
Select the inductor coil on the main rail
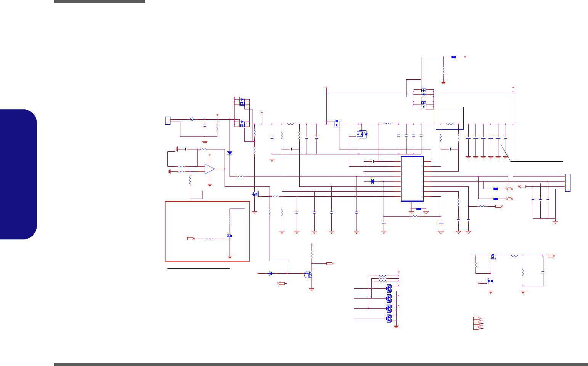coord(387,124)
